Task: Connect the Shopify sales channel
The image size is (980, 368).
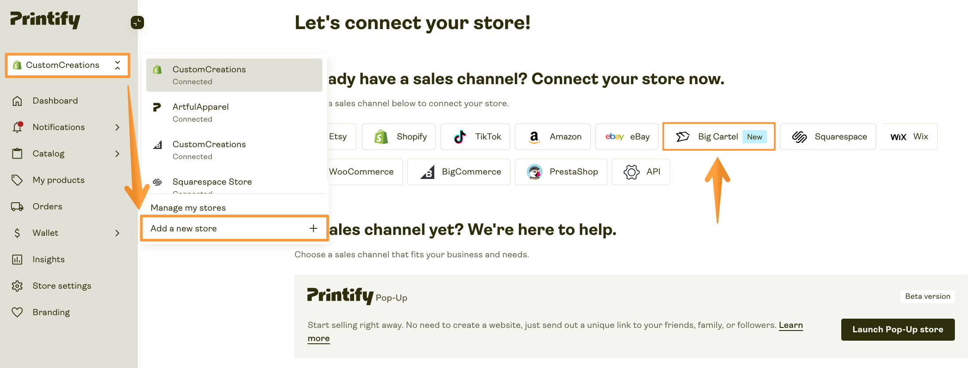Action: point(398,137)
